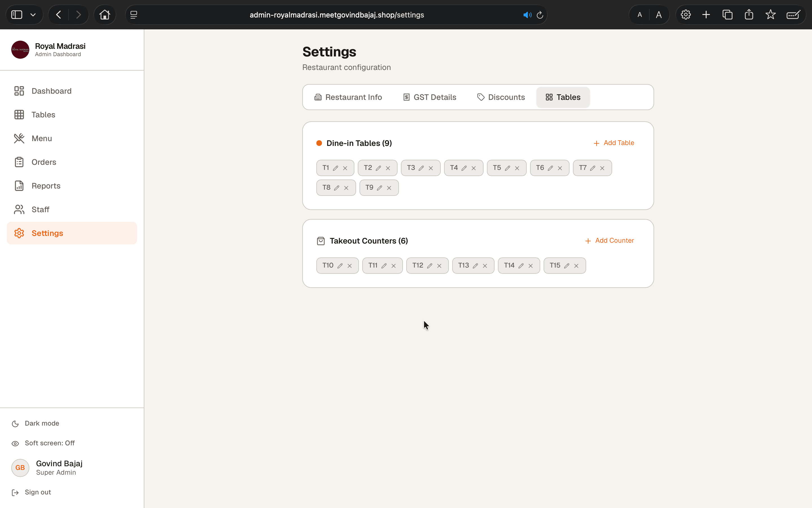Remove counter T10 using its X icon
Screen dimensions: 812x508
(x=350, y=266)
